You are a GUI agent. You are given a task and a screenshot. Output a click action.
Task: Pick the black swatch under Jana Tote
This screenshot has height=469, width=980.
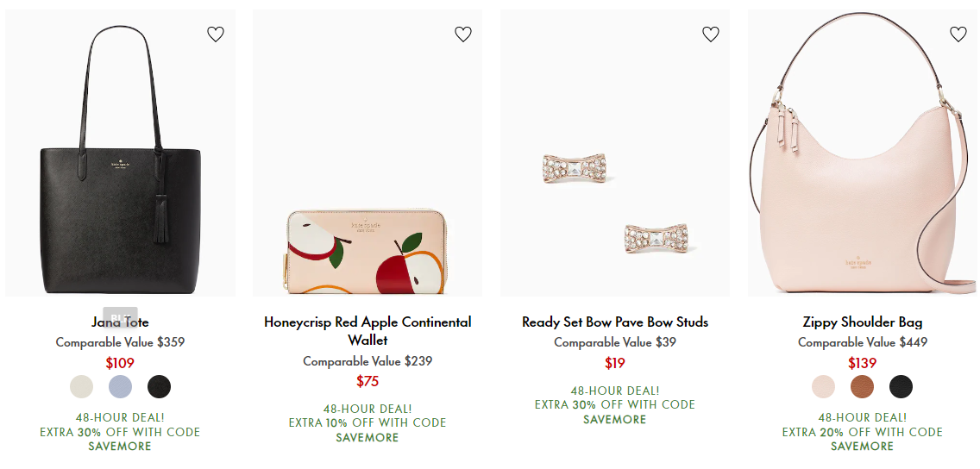(x=159, y=386)
